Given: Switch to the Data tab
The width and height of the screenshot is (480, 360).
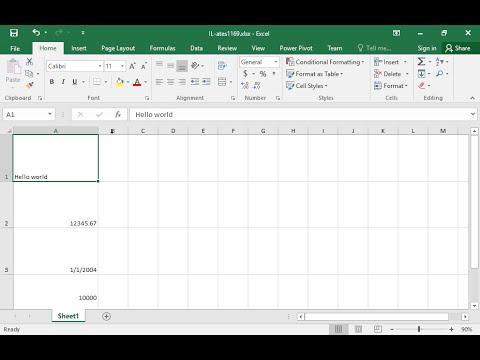Looking at the screenshot, I should pos(197,48).
